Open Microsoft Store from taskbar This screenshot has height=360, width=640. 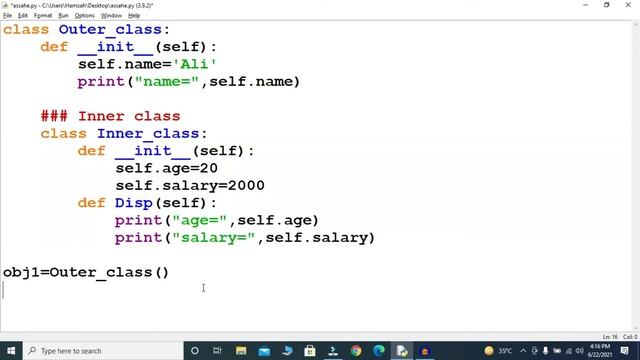(x=310, y=351)
